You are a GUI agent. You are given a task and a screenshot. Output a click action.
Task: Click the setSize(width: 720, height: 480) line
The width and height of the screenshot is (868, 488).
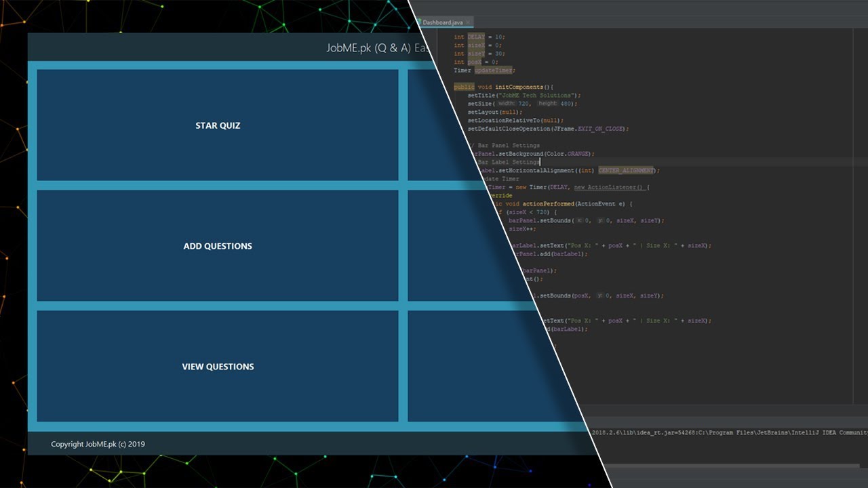[522, 104]
